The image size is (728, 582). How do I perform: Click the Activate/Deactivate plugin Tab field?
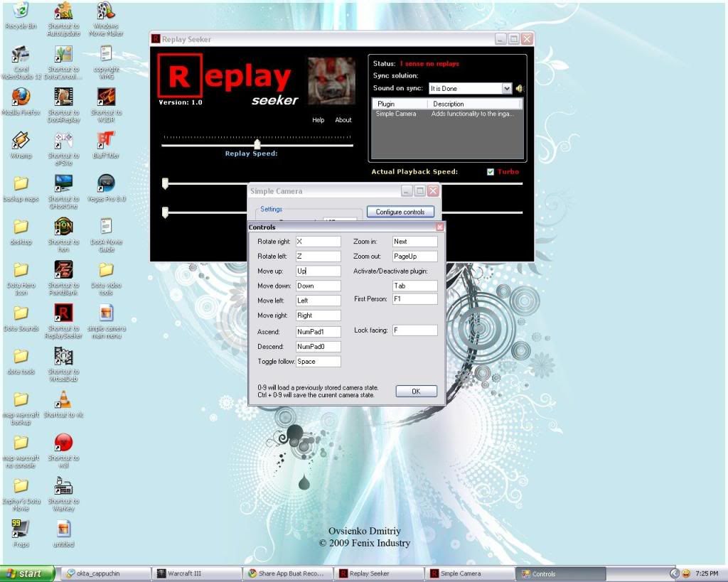(x=415, y=286)
